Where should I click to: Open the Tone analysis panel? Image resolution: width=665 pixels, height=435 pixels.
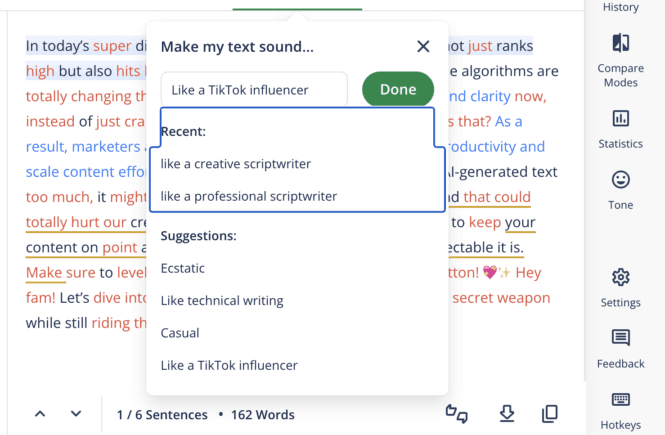620,190
